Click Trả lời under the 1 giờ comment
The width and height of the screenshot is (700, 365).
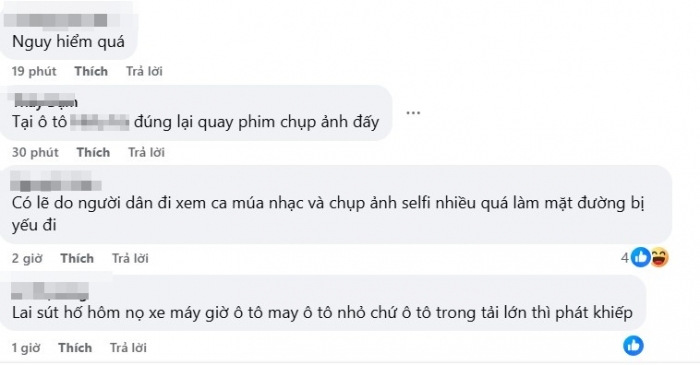click(129, 348)
